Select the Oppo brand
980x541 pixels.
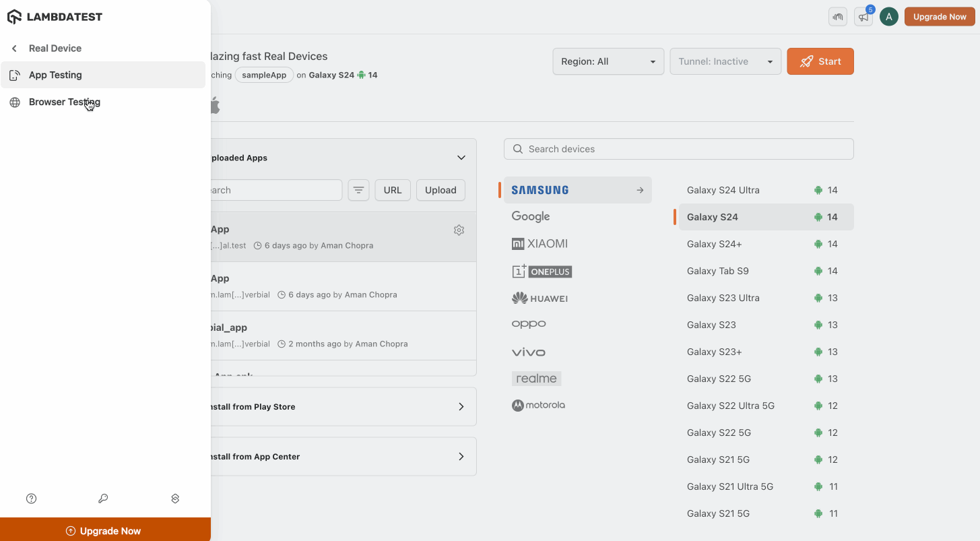[x=529, y=324]
